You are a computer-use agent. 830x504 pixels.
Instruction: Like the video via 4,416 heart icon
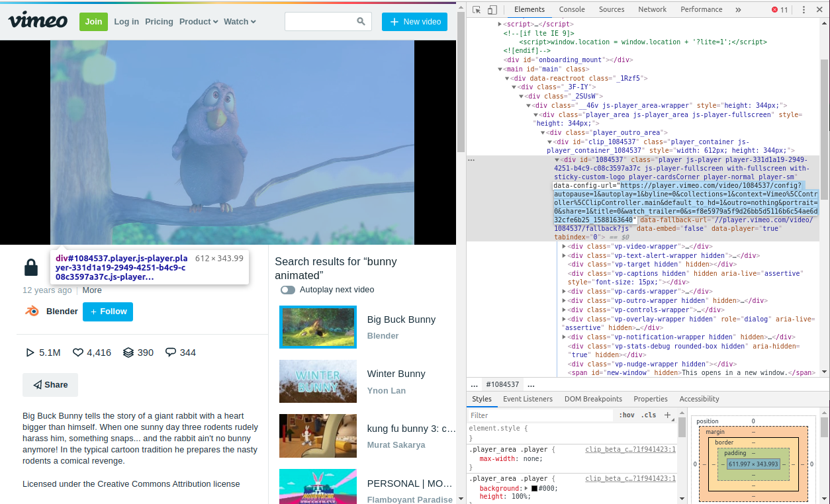77,353
